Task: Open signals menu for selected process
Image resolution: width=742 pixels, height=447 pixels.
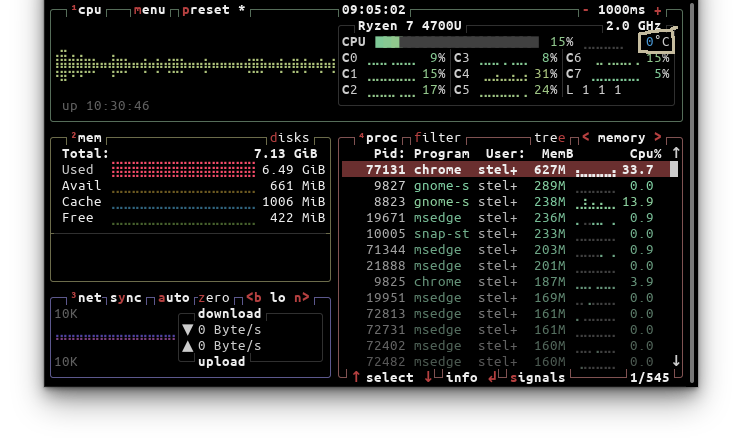Action: 538,377
